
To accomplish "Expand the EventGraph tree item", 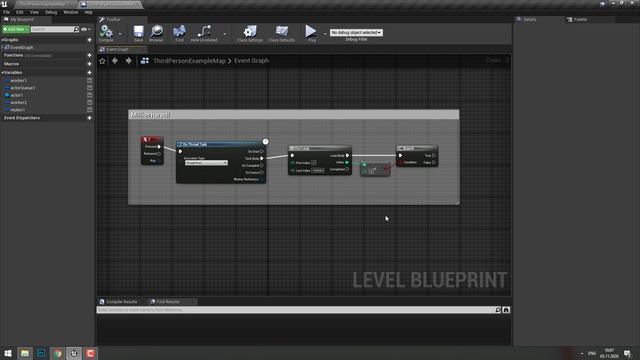I will pos(2,47).
